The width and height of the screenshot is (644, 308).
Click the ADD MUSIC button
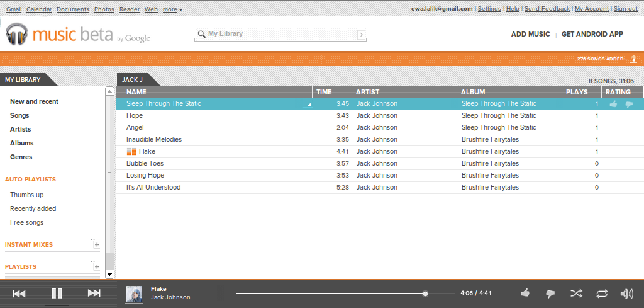pyautogui.click(x=530, y=34)
